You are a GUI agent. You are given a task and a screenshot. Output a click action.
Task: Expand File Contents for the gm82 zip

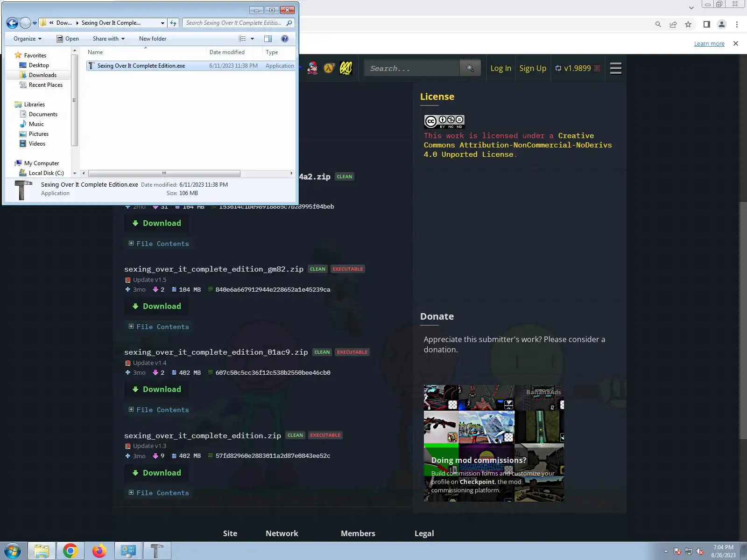[x=159, y=327]
